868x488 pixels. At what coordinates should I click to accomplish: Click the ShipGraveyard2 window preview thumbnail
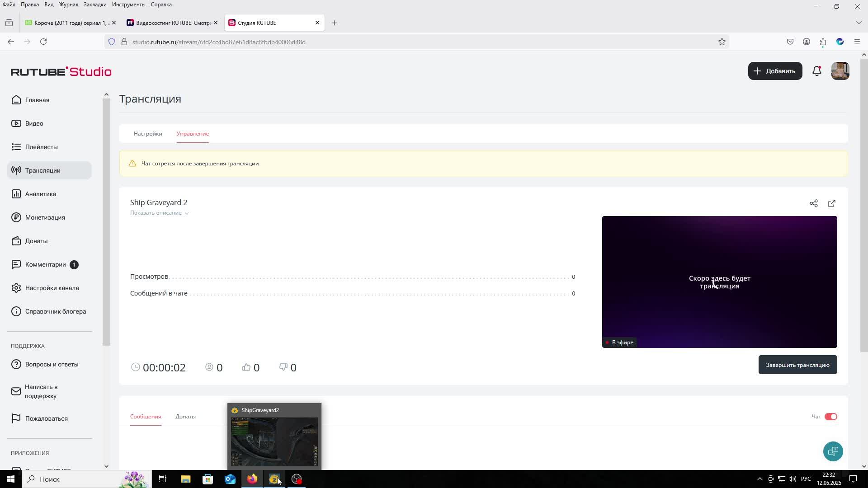point(274,441)
